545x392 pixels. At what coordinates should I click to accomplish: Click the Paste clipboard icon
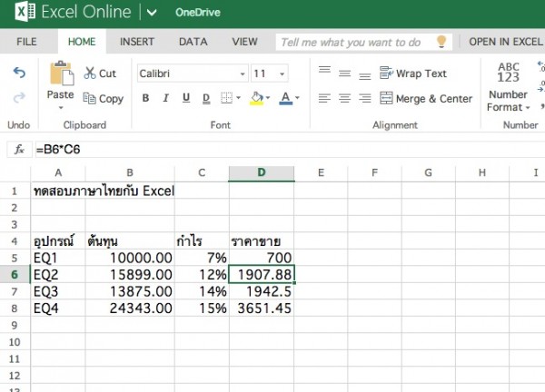61,74
